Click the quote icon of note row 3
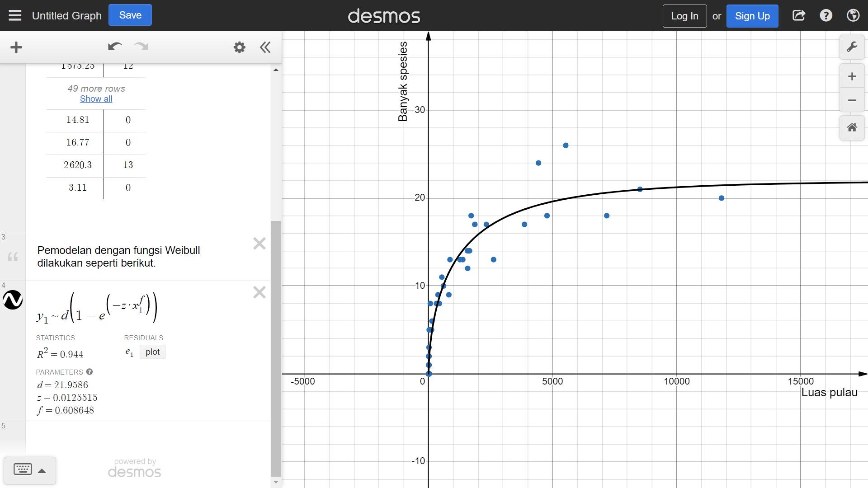 pyautogui.click(x=13, y=257)
